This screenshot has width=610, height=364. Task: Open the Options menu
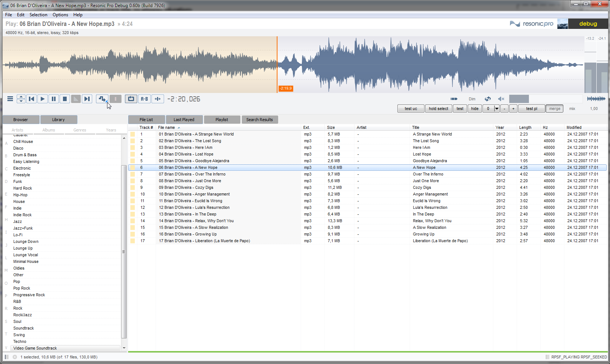(60, 15)
